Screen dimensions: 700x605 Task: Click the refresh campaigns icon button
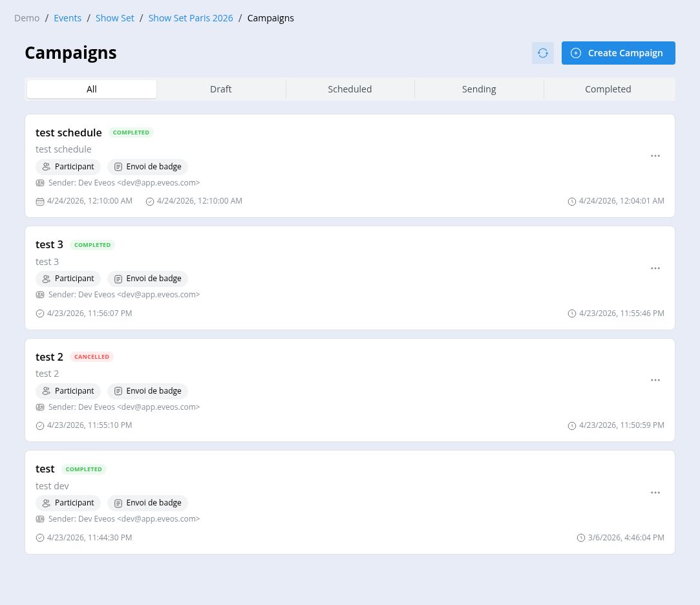coord(542,53)
